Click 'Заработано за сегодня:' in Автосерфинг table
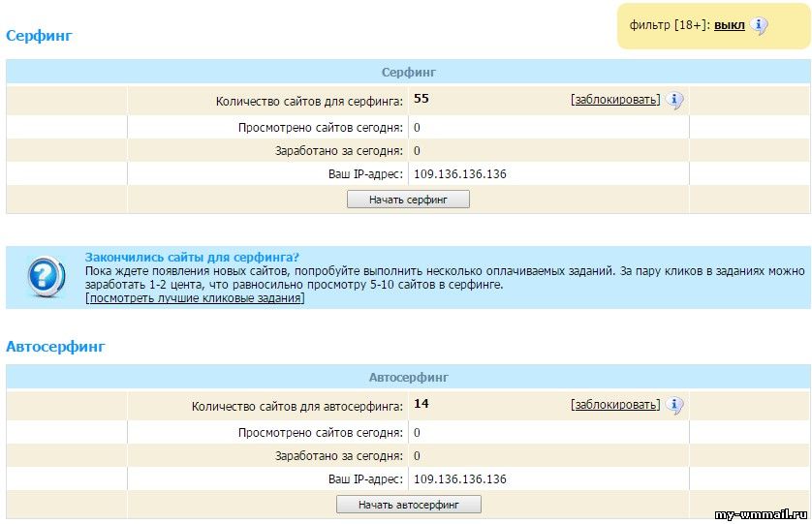The width and height of the screenshot is (812, 524). pyautogui.click(x=339, y=456)
